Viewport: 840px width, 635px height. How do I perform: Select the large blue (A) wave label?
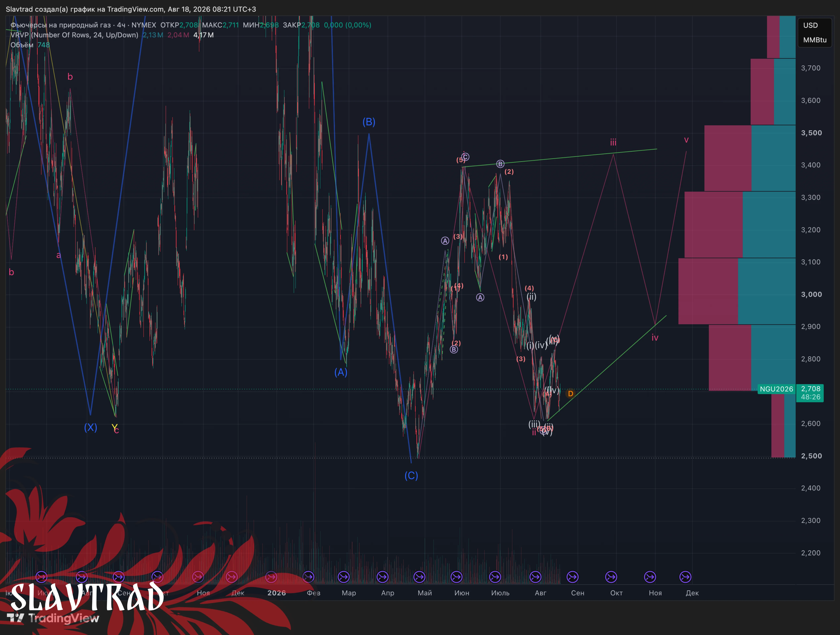point(341,372)
